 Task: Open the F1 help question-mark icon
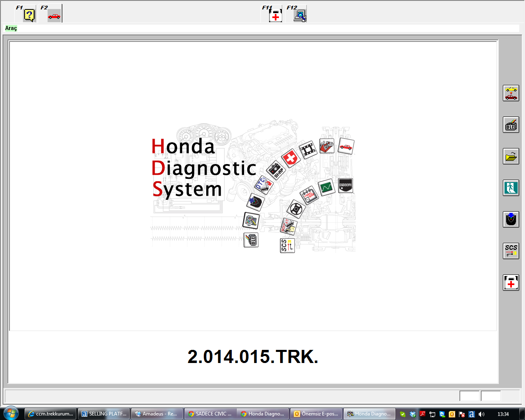[29, 16]
